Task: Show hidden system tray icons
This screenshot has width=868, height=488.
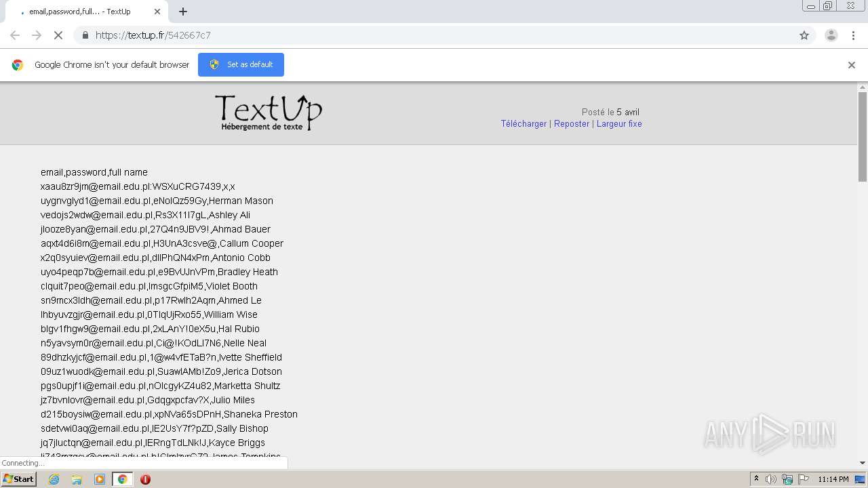Action: [756, 479]
